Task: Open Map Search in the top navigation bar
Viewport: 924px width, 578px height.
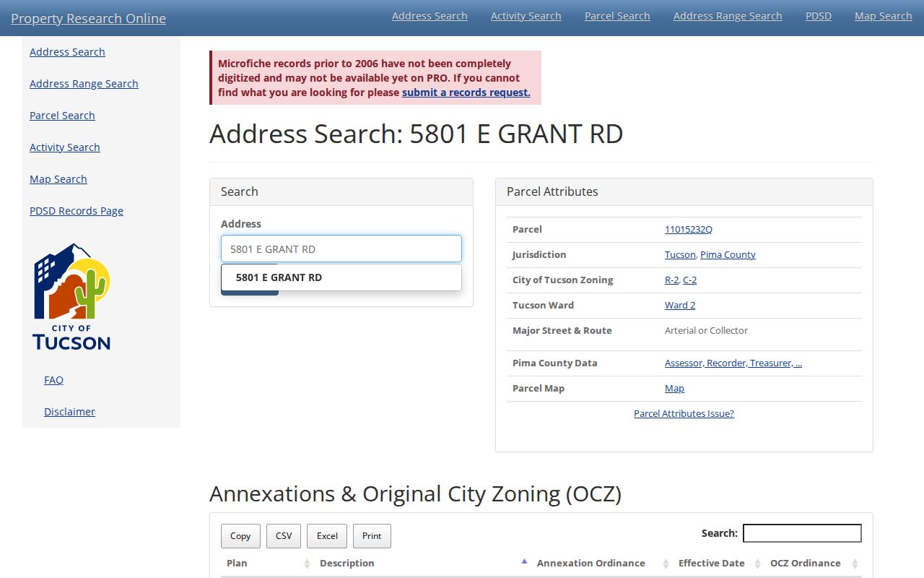Action: (884, 16)
